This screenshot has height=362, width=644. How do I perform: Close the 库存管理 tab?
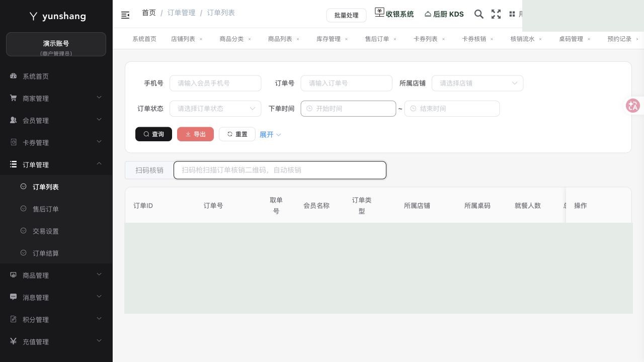(x=347, y=39)
